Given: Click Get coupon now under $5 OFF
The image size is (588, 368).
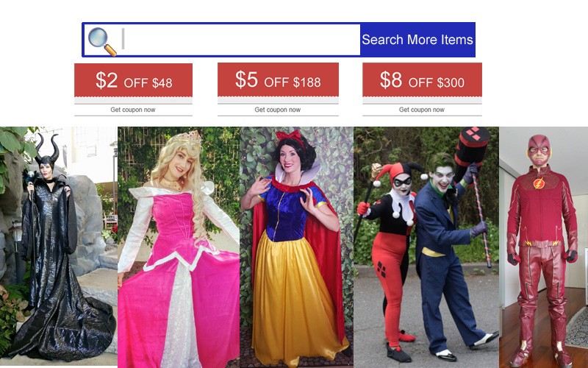Looking at the screenshot, I should [x=278, y=110].
